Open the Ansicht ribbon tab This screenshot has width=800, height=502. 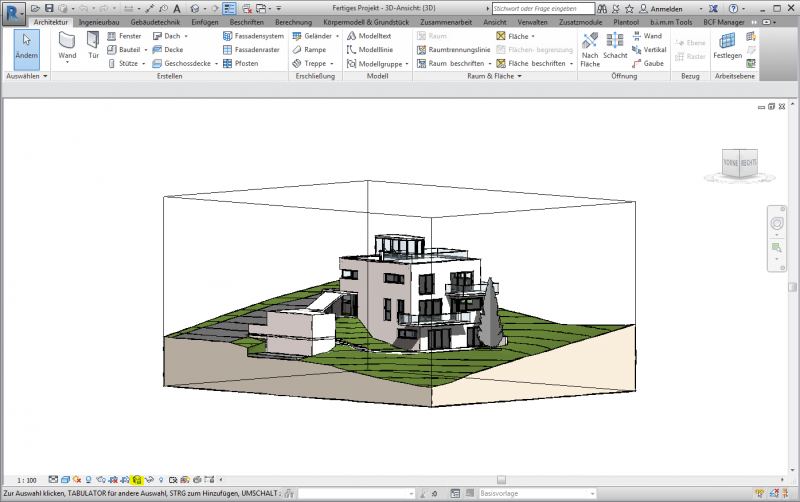click(494, 21)
